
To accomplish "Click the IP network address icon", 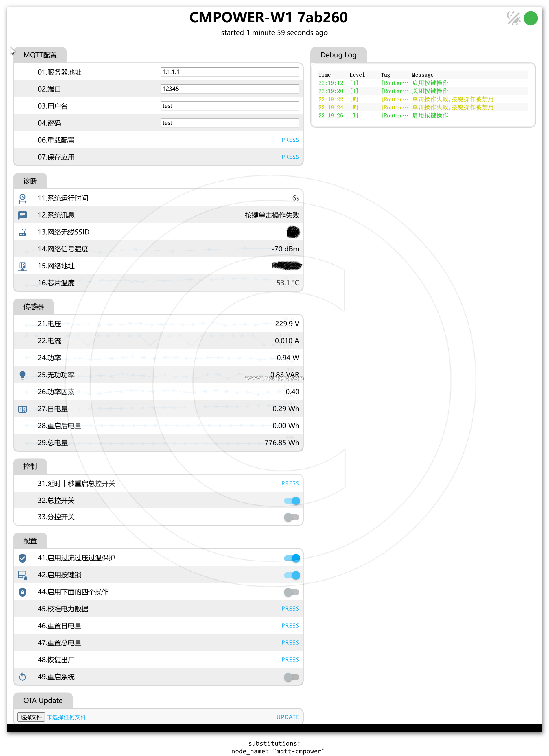I will click(22, 266).
